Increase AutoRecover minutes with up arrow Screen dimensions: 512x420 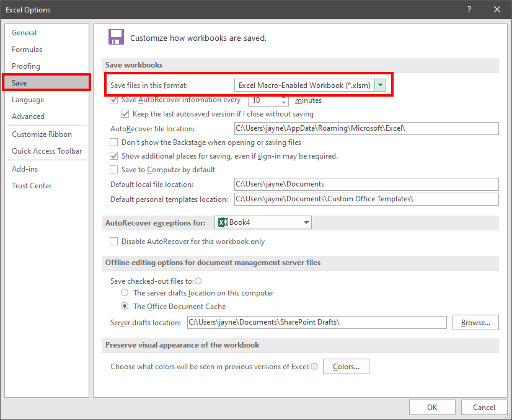283,98
